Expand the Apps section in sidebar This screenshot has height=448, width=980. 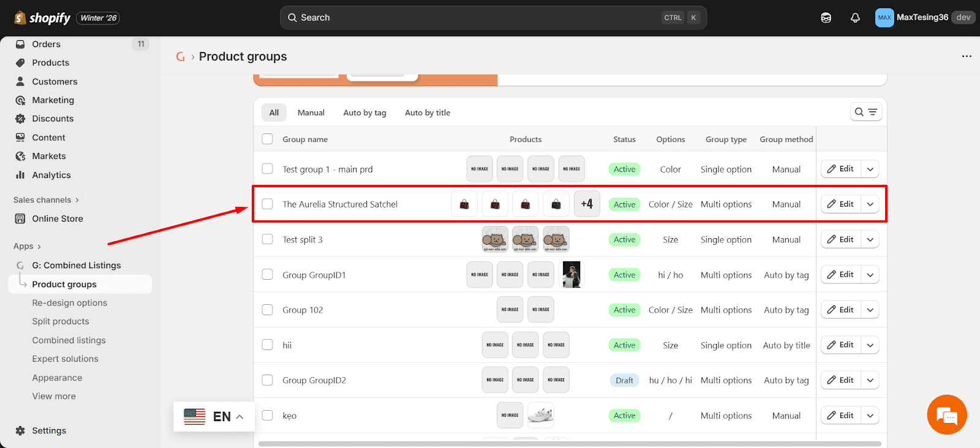pos(27,246)
